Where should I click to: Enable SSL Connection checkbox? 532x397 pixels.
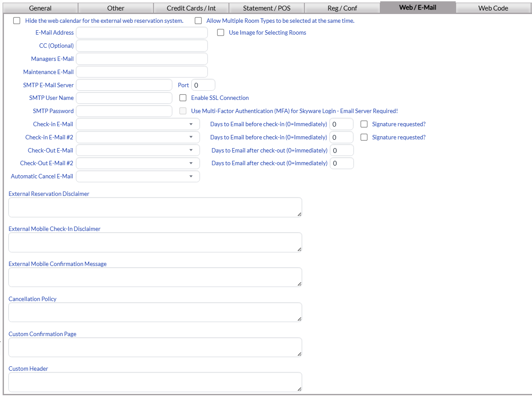click(x=183, y=98)
